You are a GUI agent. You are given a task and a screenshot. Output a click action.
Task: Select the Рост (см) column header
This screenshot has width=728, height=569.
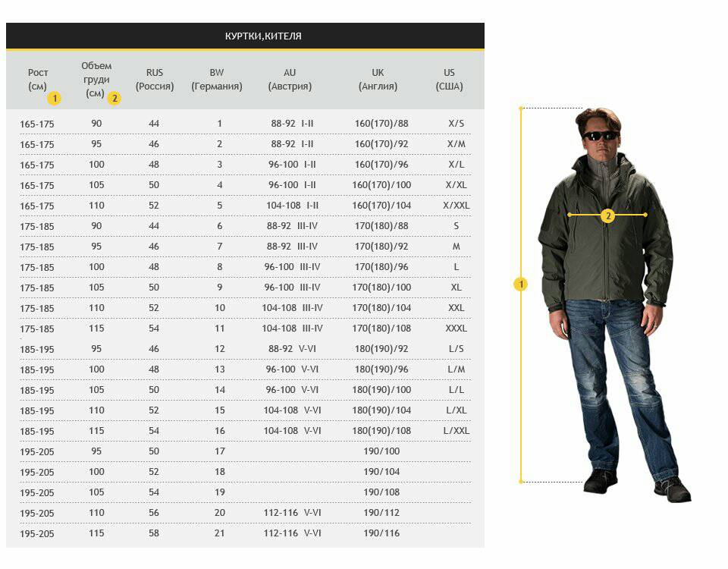[38, 80]
